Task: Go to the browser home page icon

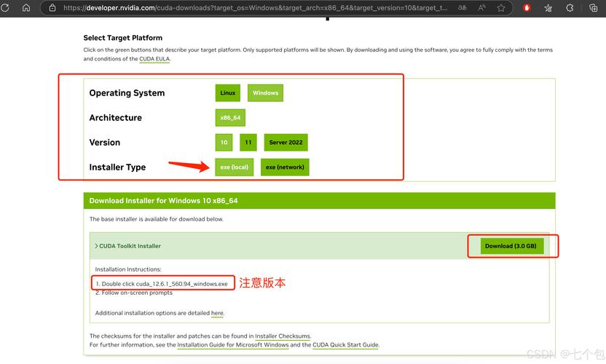Action: [26, 7]
